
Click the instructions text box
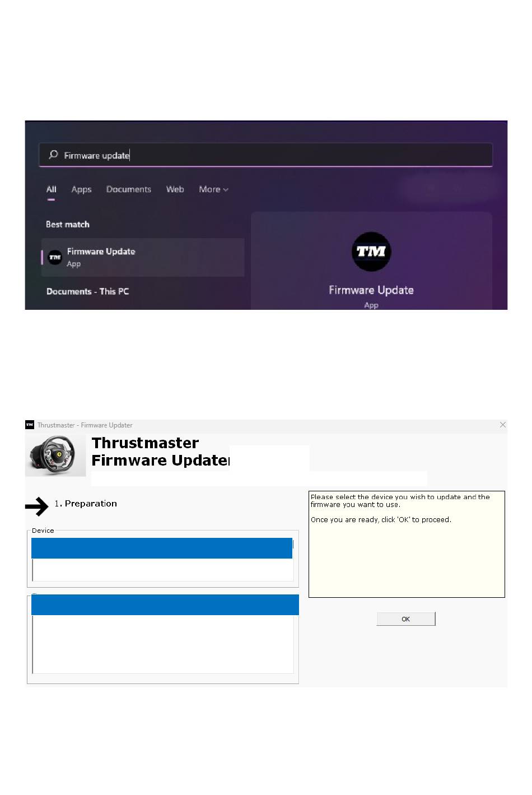407,544
